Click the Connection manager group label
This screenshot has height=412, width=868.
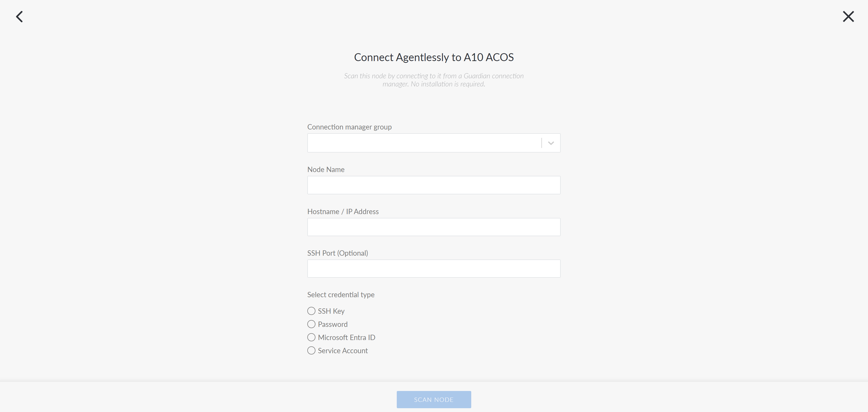349,127
